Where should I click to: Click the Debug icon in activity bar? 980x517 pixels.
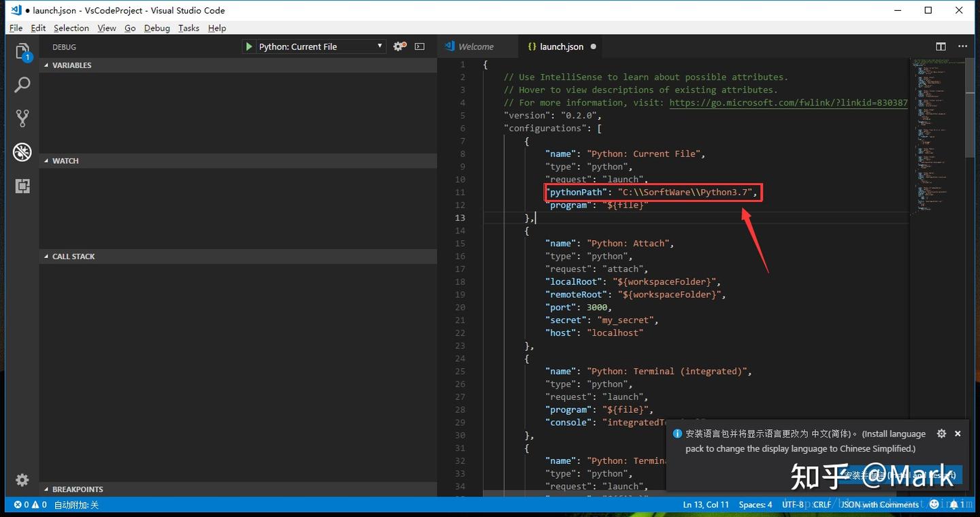(x=22, y=152)
